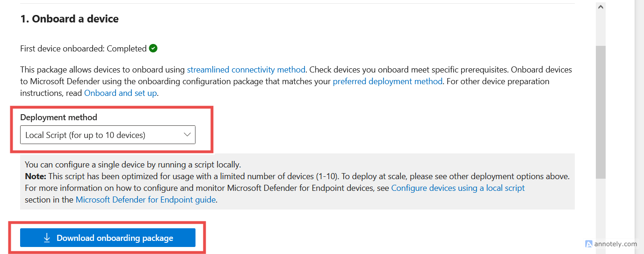Click the green Completed checkmark icon
The height and width of the screenshot is (254, 644).
point(153,48)
